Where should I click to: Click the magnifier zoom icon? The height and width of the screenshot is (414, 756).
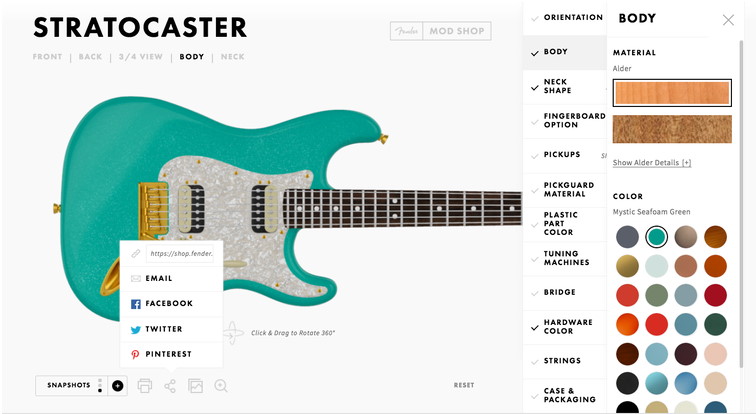click(221, 386)
